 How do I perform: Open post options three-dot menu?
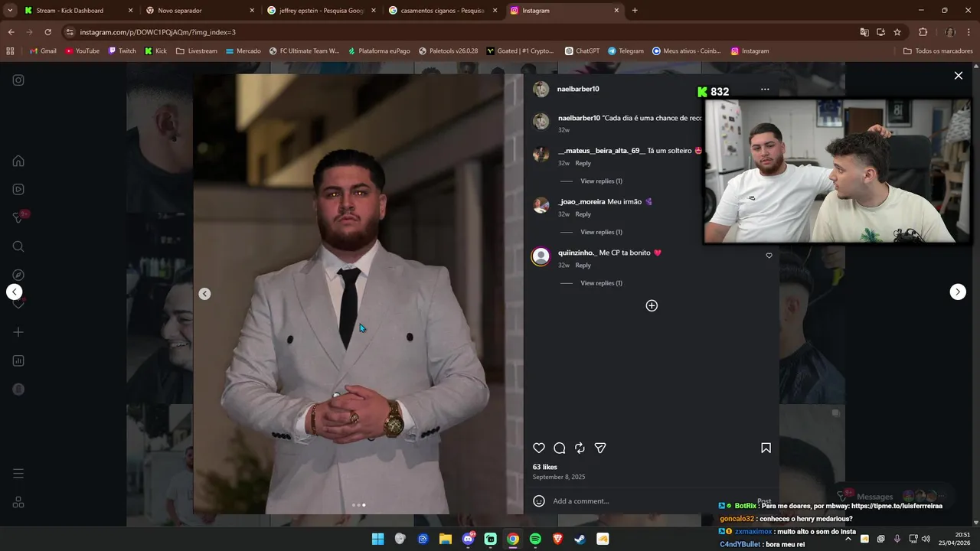[x=765, y=90]
